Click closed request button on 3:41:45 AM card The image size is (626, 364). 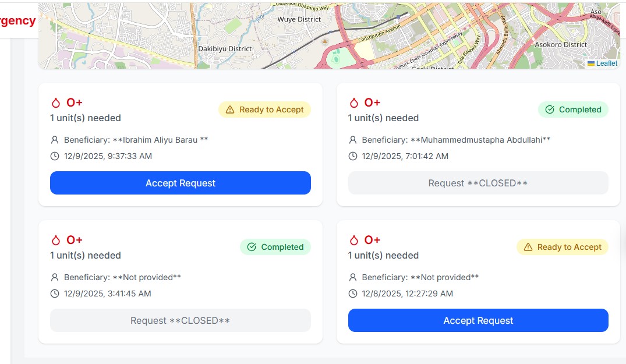[181, 320]
